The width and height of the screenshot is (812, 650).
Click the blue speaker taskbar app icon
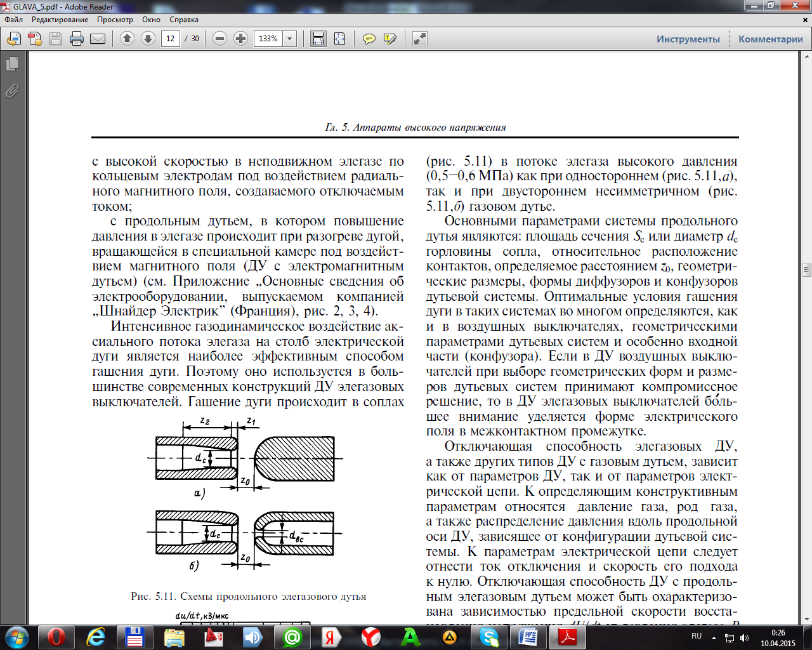(252, 637)
